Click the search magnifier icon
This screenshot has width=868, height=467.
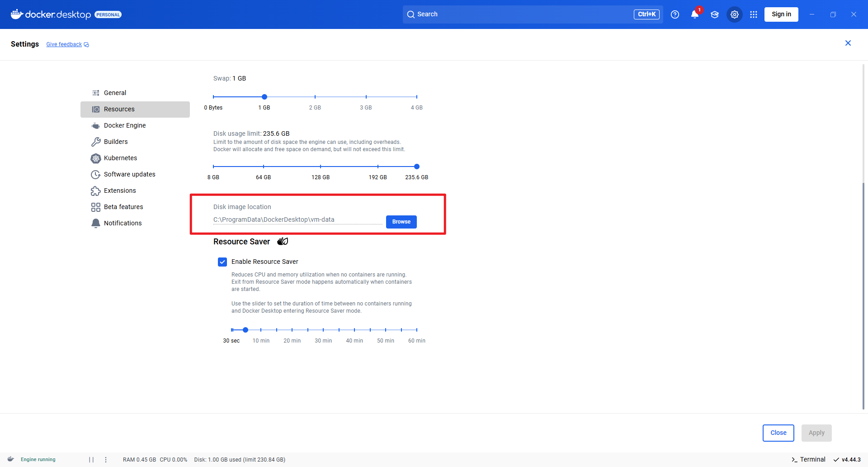410,14
